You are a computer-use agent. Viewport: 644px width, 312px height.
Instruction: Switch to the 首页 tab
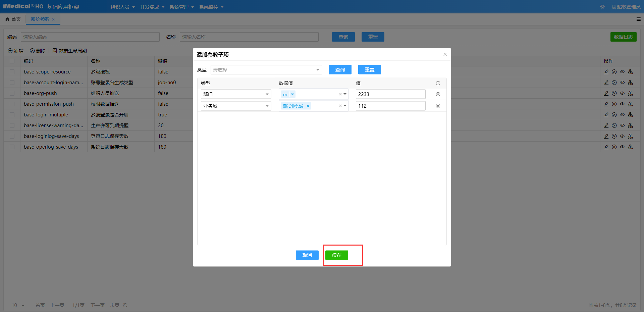coord(13,19)
